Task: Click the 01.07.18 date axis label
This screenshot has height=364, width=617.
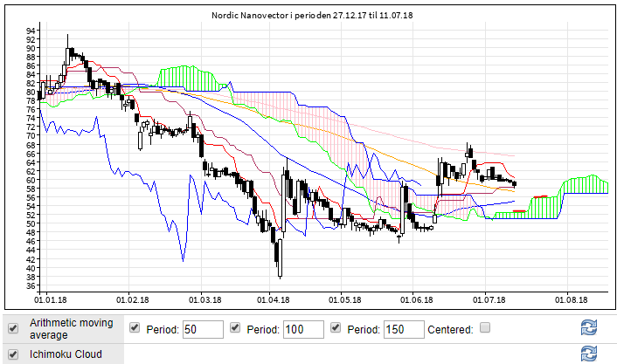Action: [489, 300]
